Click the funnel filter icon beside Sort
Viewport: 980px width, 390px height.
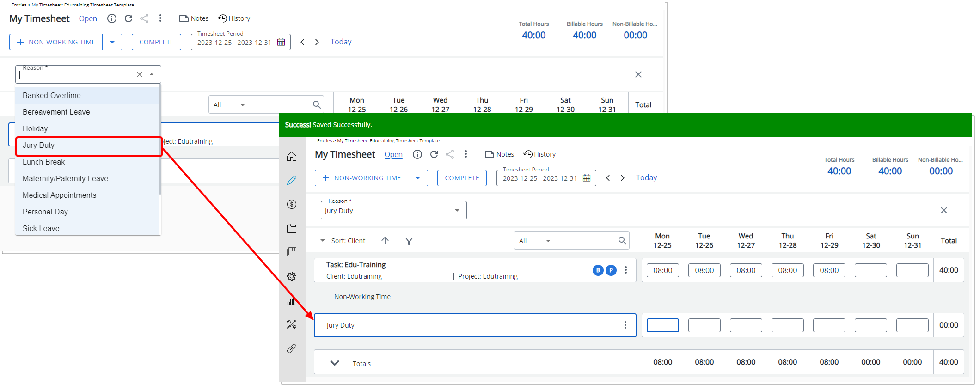(409, 241)
